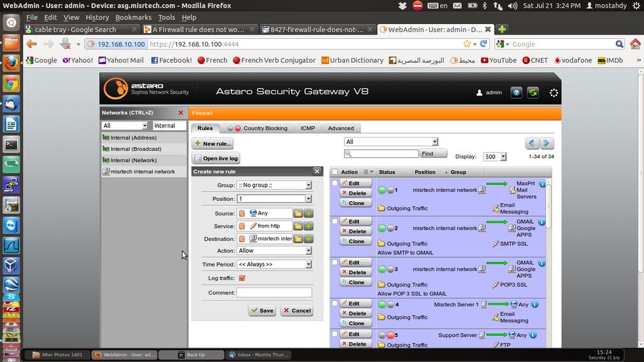The height and width of the screenshot is (362, 644).
Task: Expand the Action dropdown showing Allow
Action: [274, 250]
